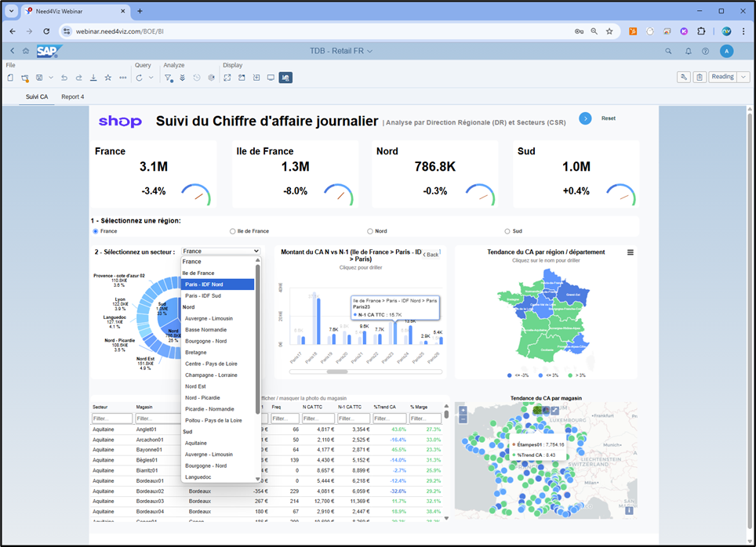Select the Nord region radio button
The image size is (756, 547).
(x=370, y=231)
